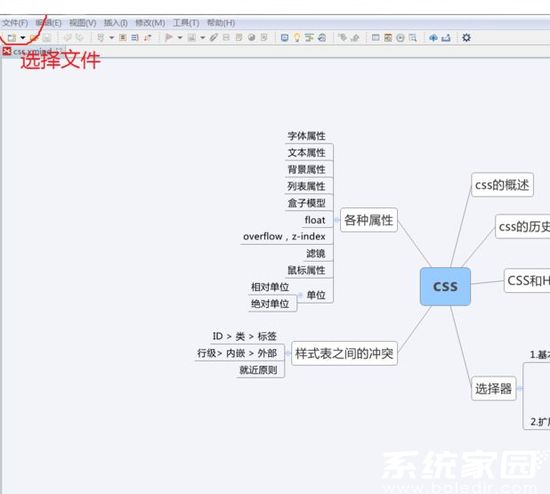Click the Redo arrow icon

[80, 38]
